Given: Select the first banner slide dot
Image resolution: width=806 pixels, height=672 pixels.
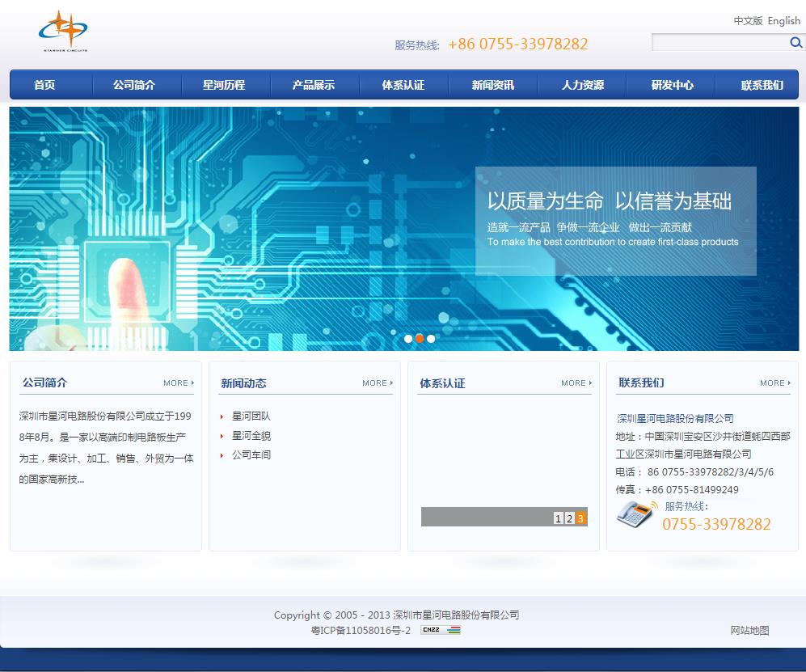Looking at the screenshot, I should (408, 339).
